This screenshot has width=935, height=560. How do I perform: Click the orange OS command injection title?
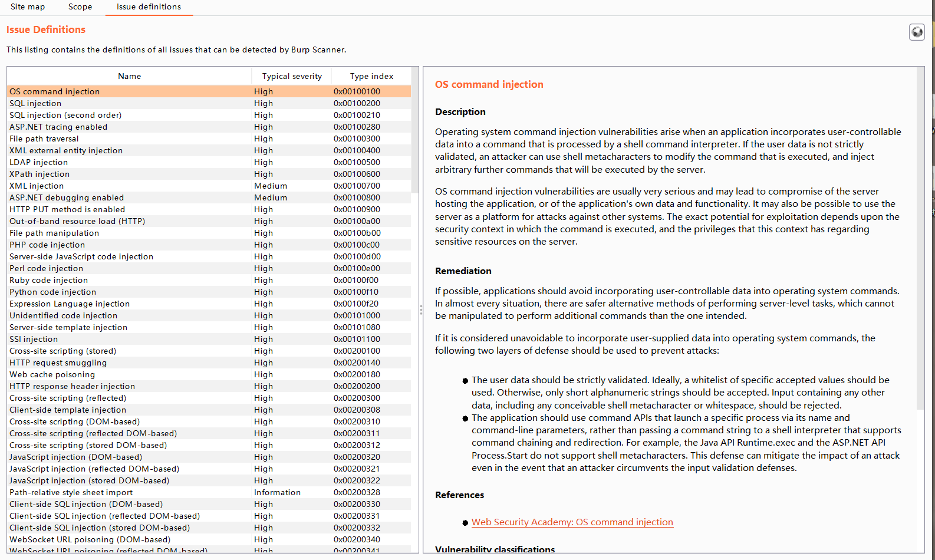[489, 84]
